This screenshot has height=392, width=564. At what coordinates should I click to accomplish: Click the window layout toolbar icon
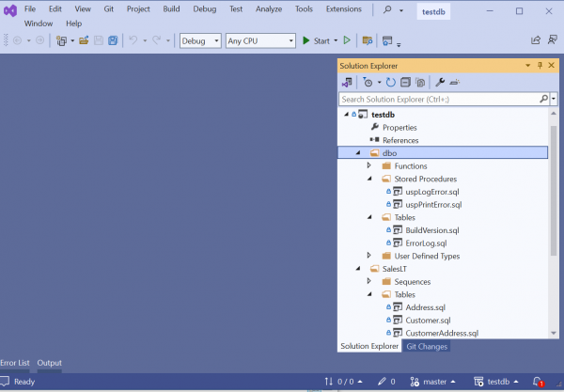click(387, 40)
